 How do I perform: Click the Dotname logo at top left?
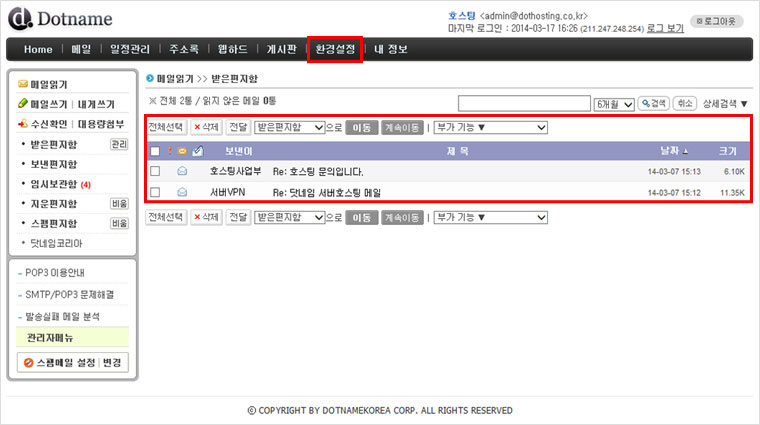61,19
